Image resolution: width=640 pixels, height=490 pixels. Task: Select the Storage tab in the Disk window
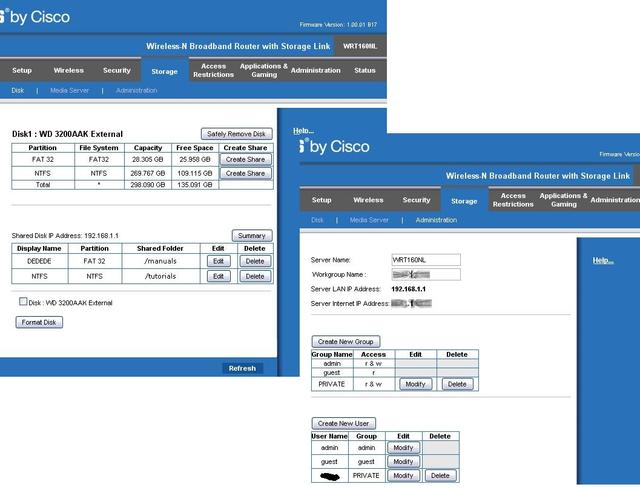tap(164, 71)
